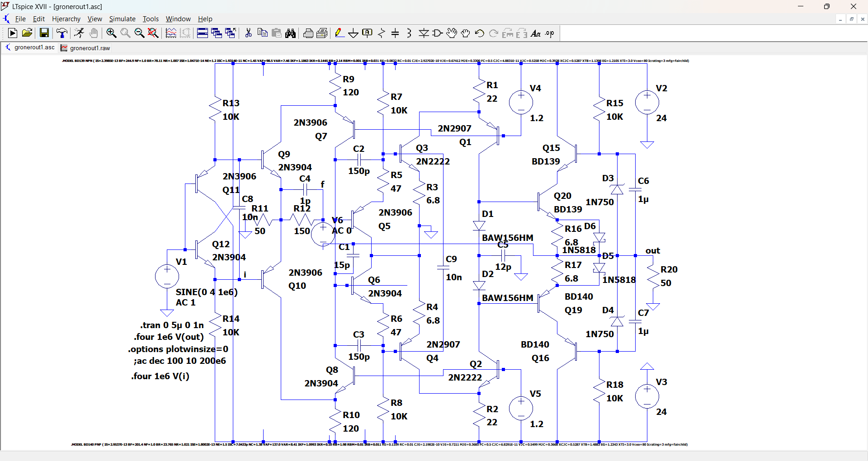Select the Label Net tool
This screenshot has height=461, width=868.
pos(368,33)
